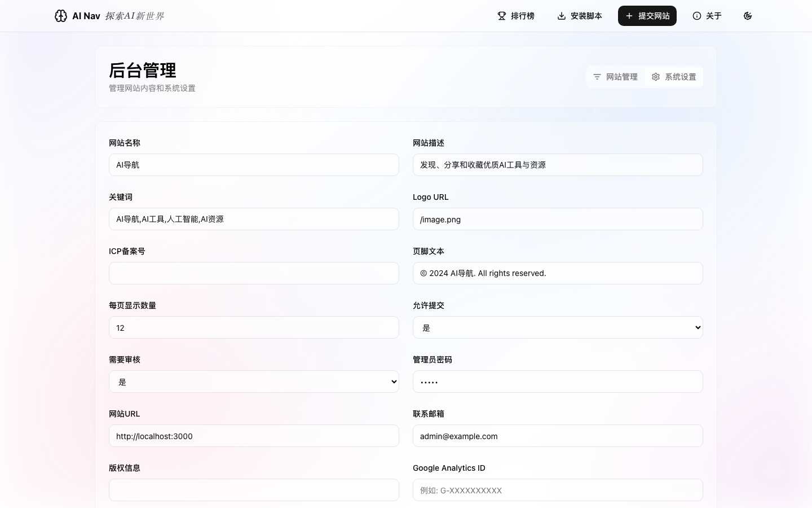Open the 安装脚本 page
This screenshot has width=812, height=508.
pos(580,16)
